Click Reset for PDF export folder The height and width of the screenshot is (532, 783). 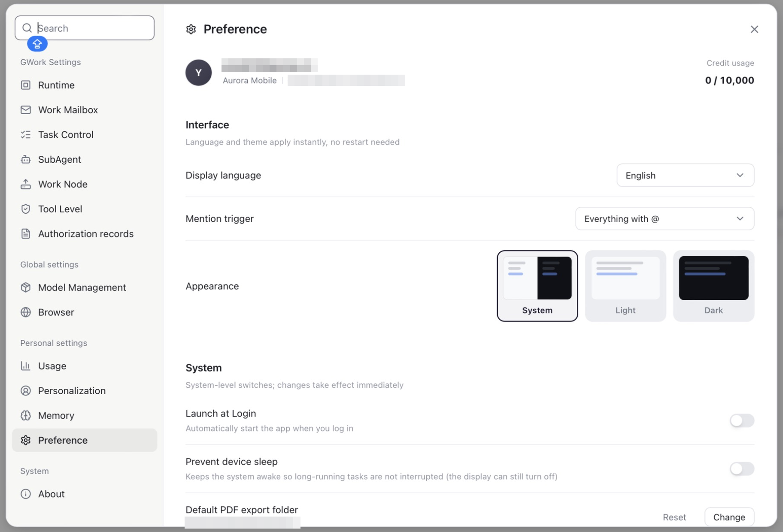674,517
